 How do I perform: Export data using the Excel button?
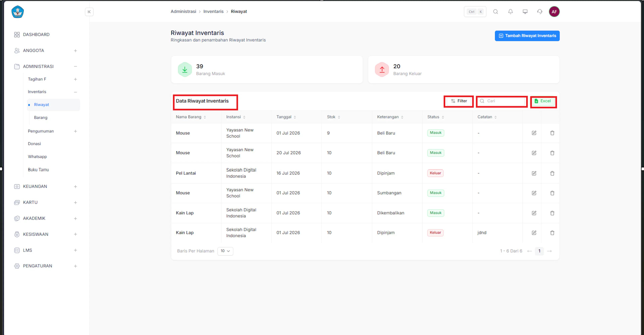pos(543,101)
